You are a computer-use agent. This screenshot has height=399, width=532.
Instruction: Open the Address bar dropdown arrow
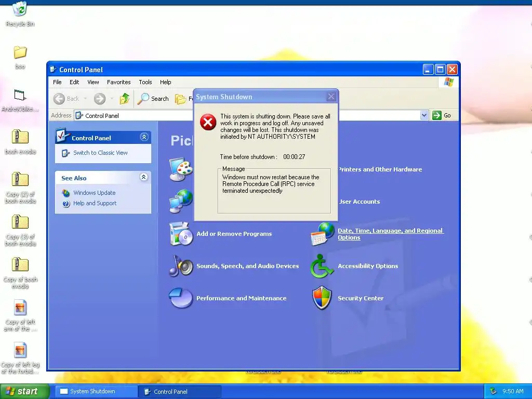click(424, 115)
